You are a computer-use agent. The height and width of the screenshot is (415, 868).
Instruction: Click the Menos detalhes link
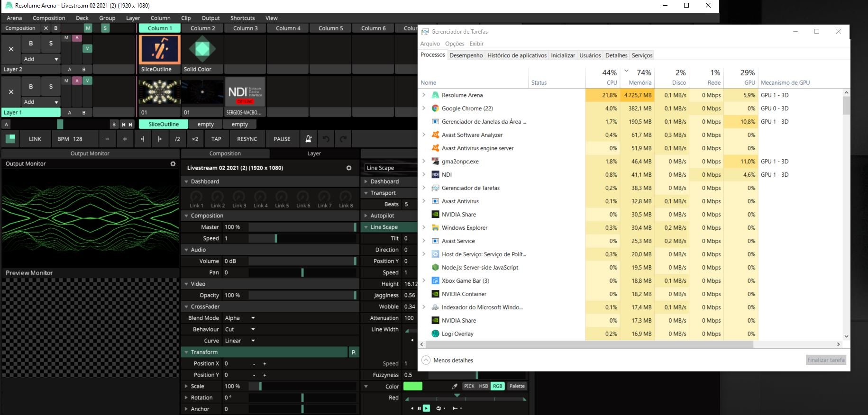click(453, 360)
